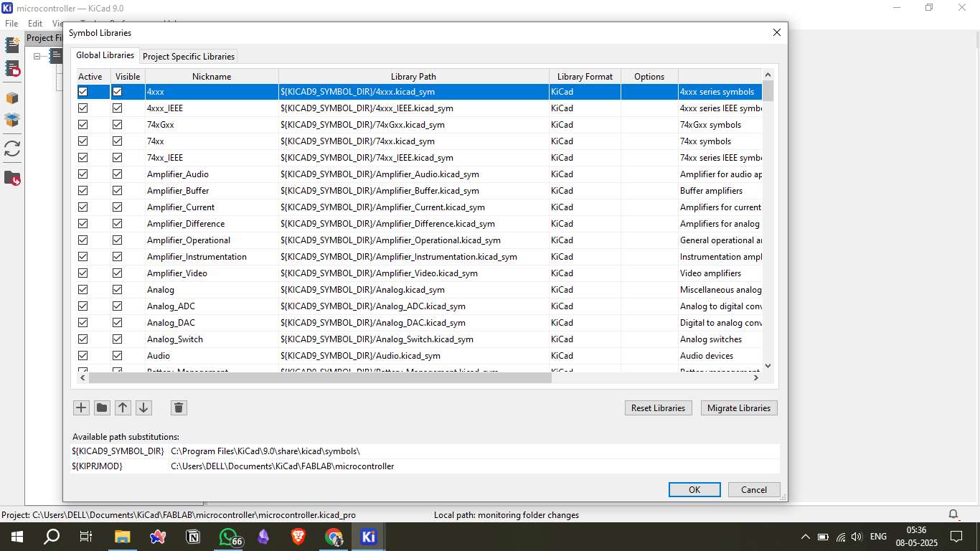Toggle Active checkbox for 74xGxx library
Image resolution: width=980 pixels, height=551 pixels.
83,125
